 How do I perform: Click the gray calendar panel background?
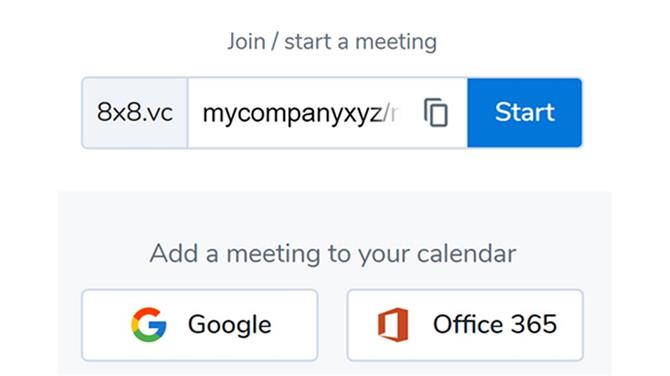coord(333,214)
